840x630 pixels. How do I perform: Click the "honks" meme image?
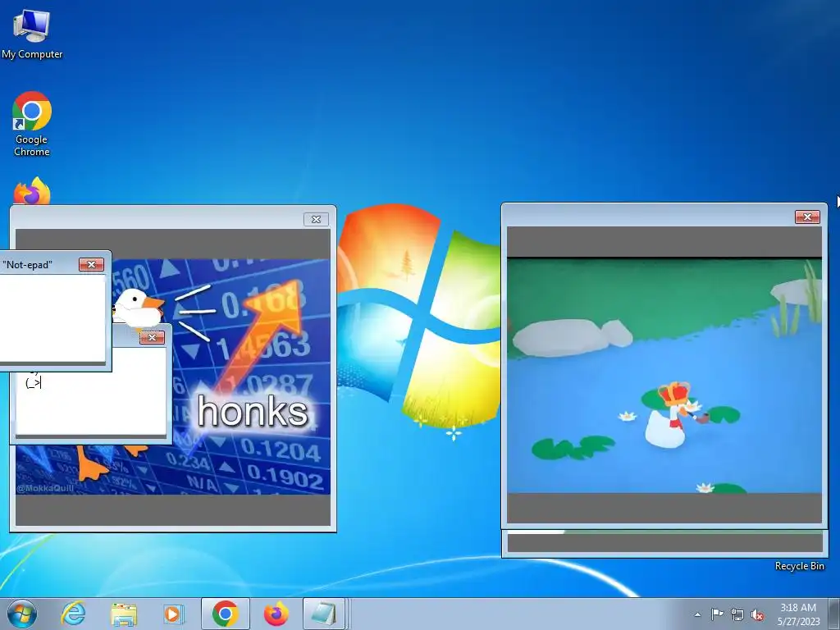[172, 377]
